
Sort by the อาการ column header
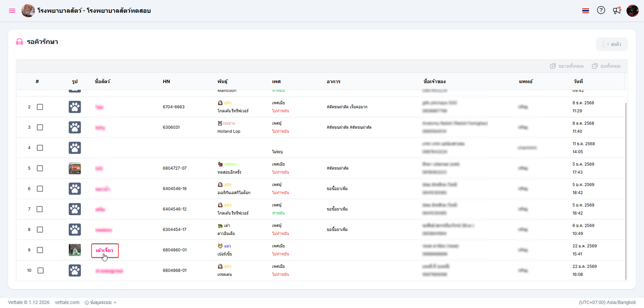coord(333,81)
